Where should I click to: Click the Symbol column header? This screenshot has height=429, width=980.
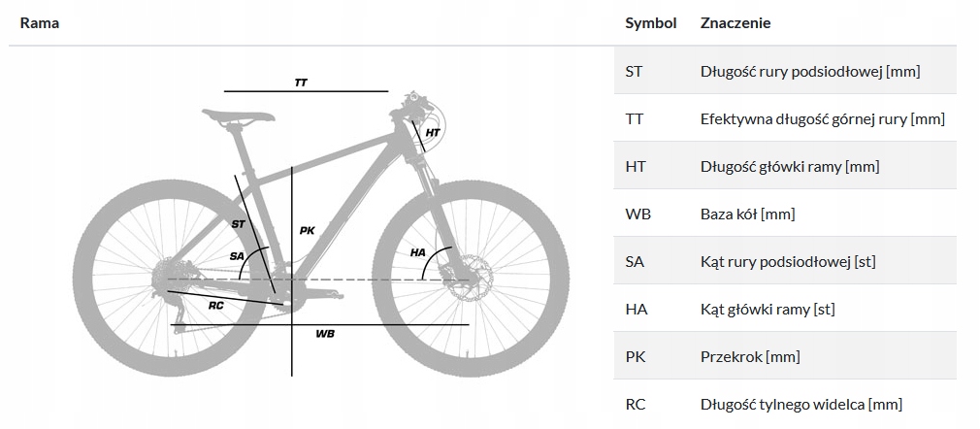coord(650,22)
